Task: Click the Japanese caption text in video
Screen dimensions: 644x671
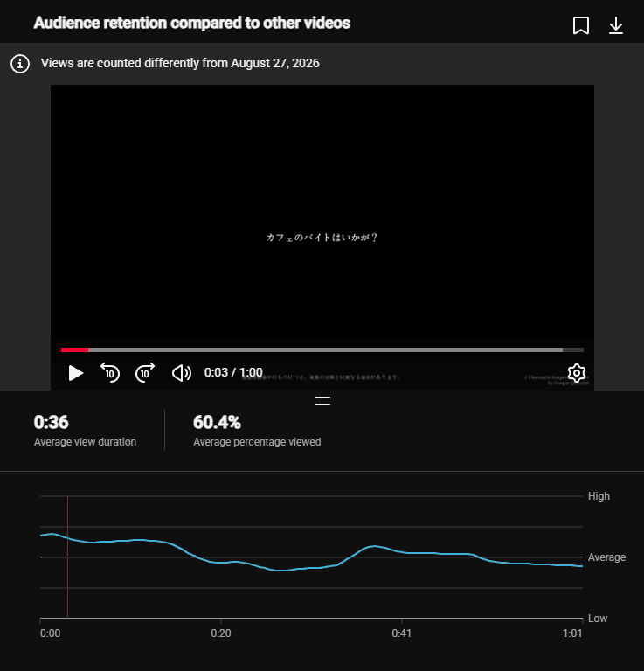Action: point(322,238)
